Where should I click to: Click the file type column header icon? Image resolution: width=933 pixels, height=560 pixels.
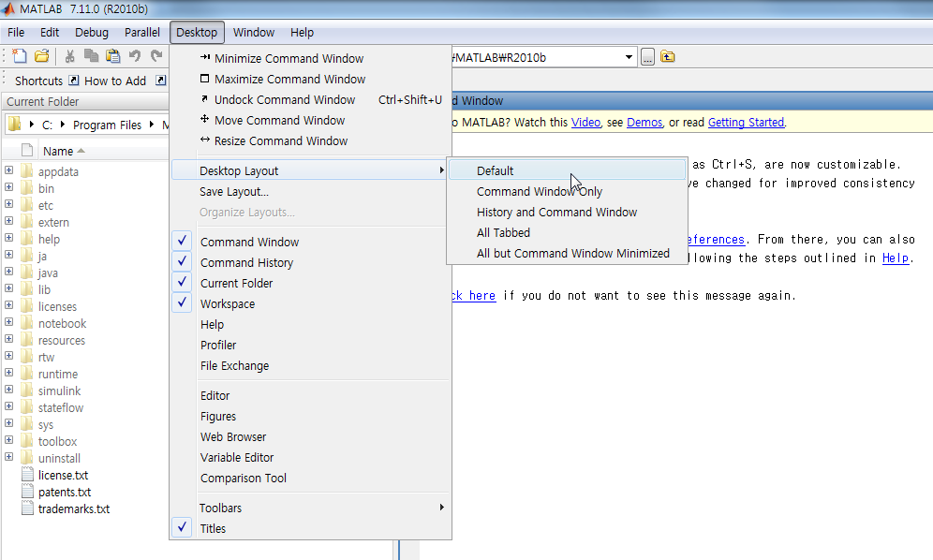point(27,151)
